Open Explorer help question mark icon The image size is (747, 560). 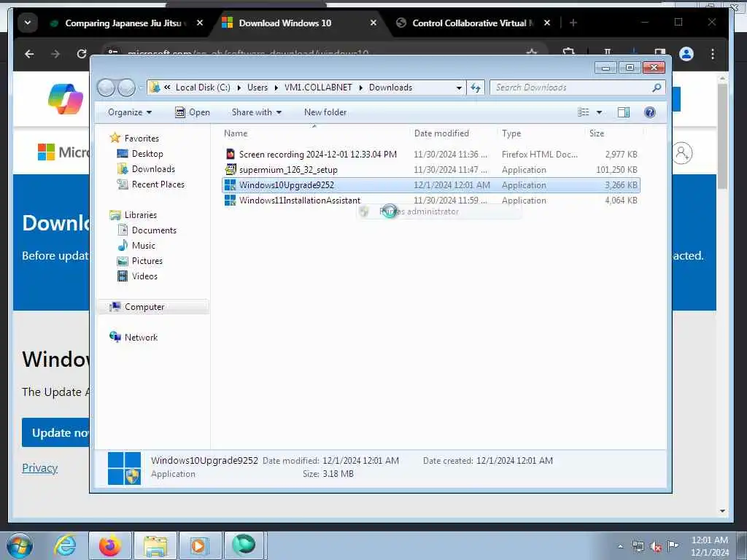(x=649, y=112)
